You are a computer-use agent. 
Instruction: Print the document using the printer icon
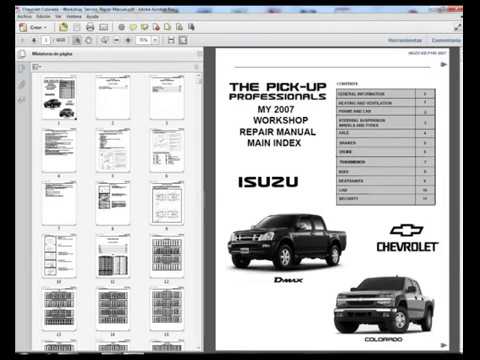90,27
